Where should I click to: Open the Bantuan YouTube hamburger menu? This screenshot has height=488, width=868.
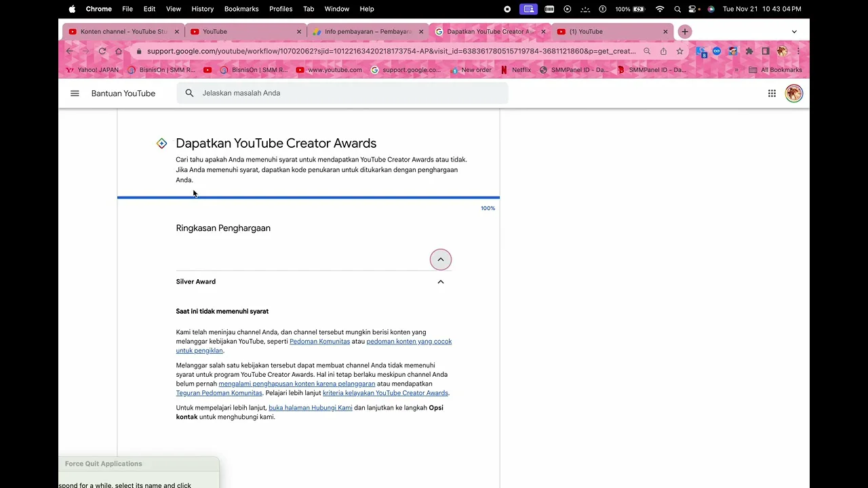click(75, 94)
